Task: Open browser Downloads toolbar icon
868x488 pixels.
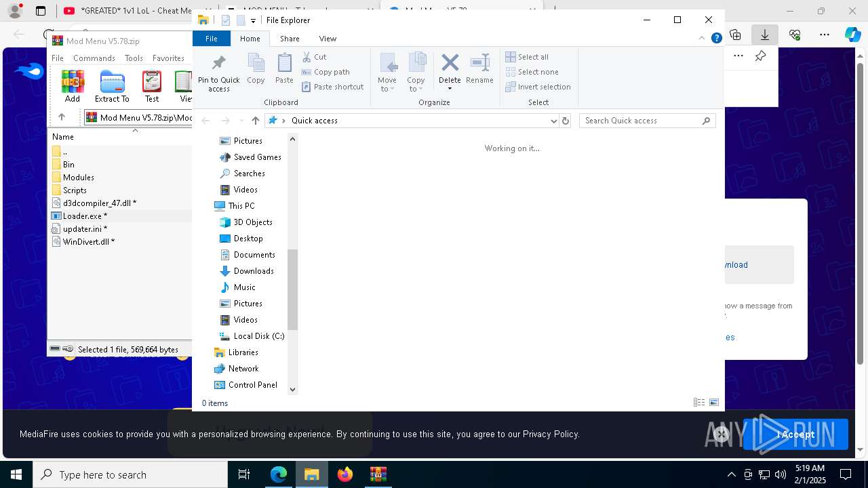Action: tap(765, 34)
